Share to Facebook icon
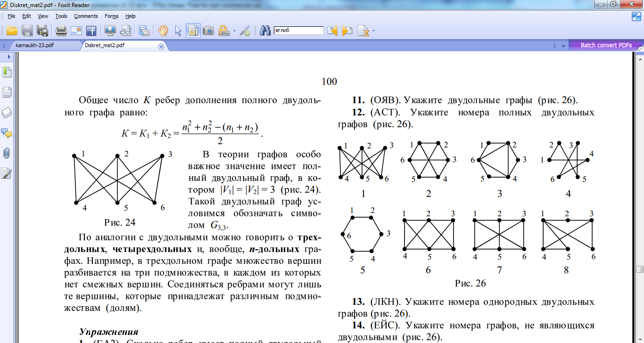This screenshot has height=343, width=644. [x=91, y=31]
